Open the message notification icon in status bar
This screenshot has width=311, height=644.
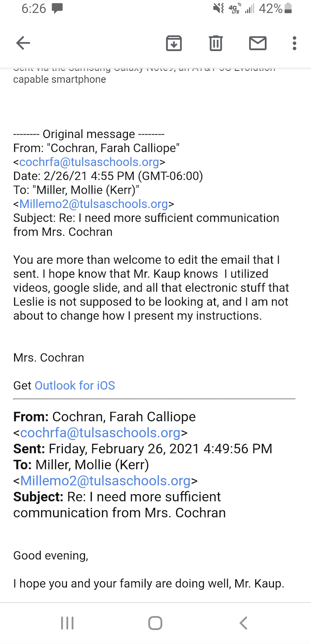pos(57,8)
